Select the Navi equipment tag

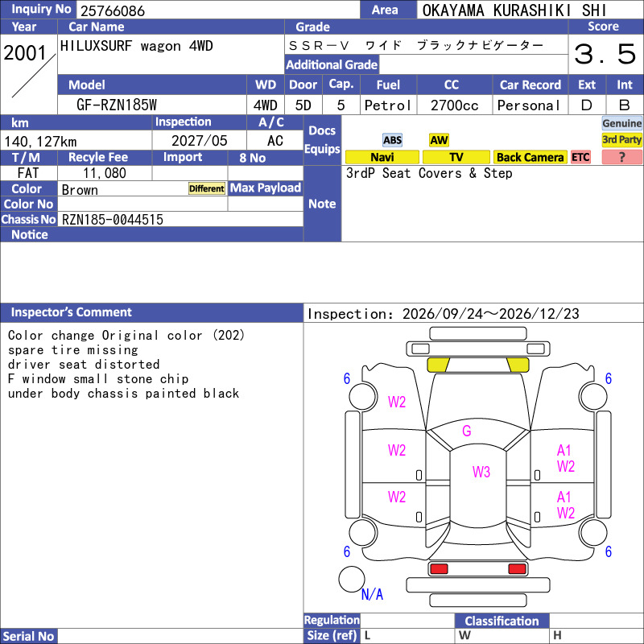[x=382, y=157]
